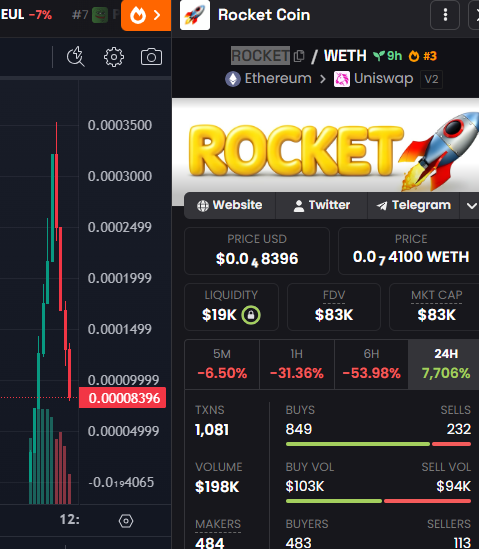Click the Ethereum chain icon
This screenshot has width=479, height=549.
click(x=233, y=79)
